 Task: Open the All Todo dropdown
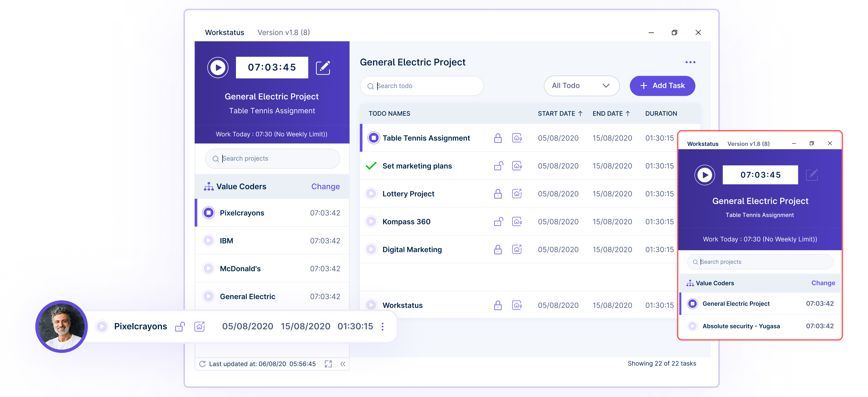[x=581, y=86]
